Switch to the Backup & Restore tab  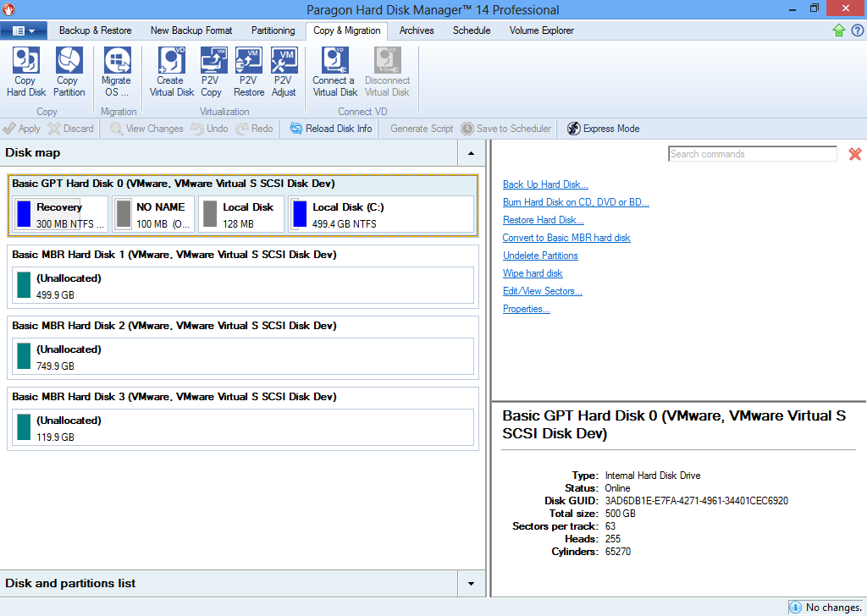coord(95,30)
